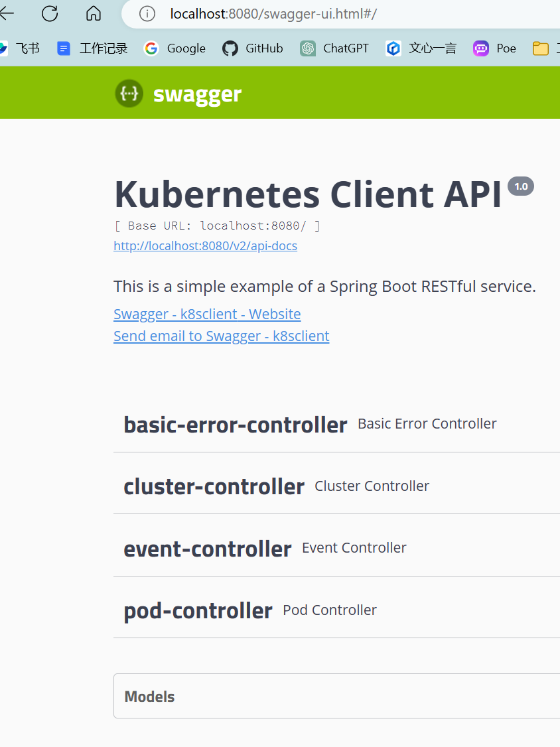Viewport: 560px width, 747px height.
Task: Click the 1.0 version badge
Action: point(521,186)
